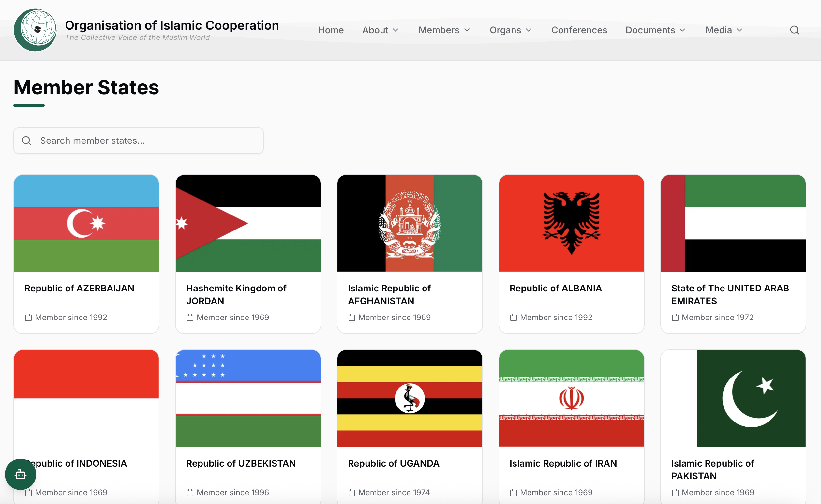Focus the Search member states field
821x504 pixels.
tap(138, 141)
